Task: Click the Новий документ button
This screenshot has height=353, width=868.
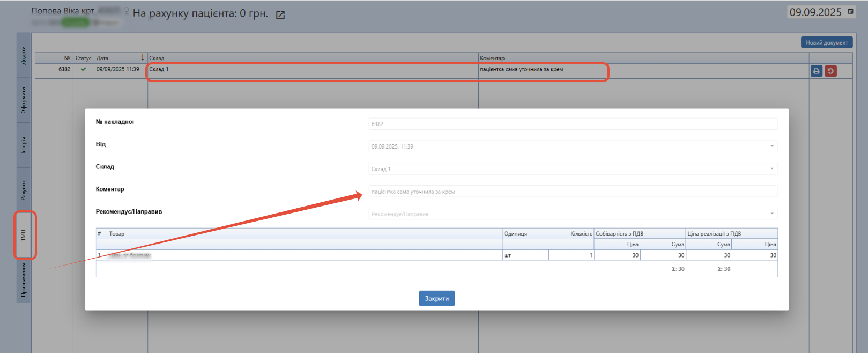Action: pyautogui.click(x=827, y=42)
